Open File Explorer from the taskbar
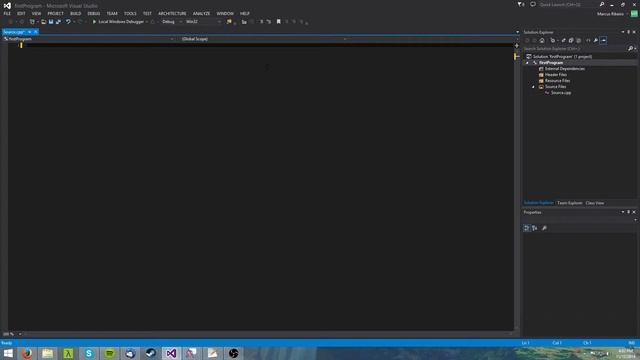The height and width of the screenshot is (360, 640). tap(47, 353)
